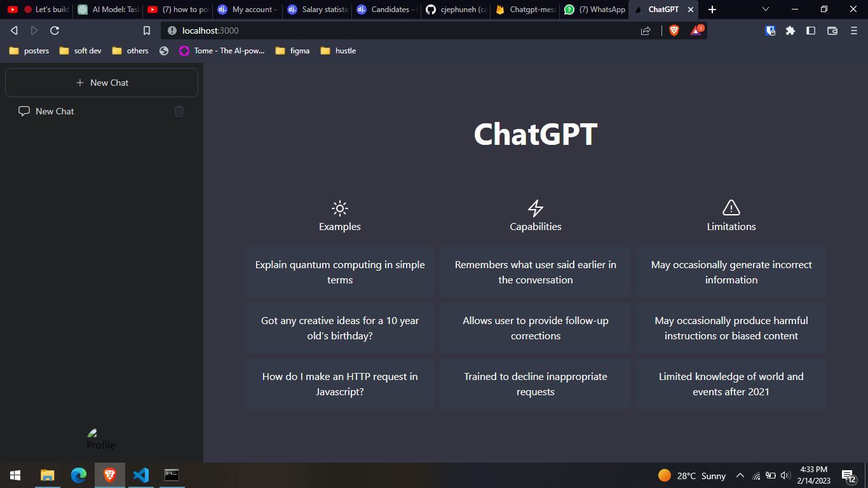Switch to the WhatsApp tab
Viewport: 868px width, 488px height.
594,10
